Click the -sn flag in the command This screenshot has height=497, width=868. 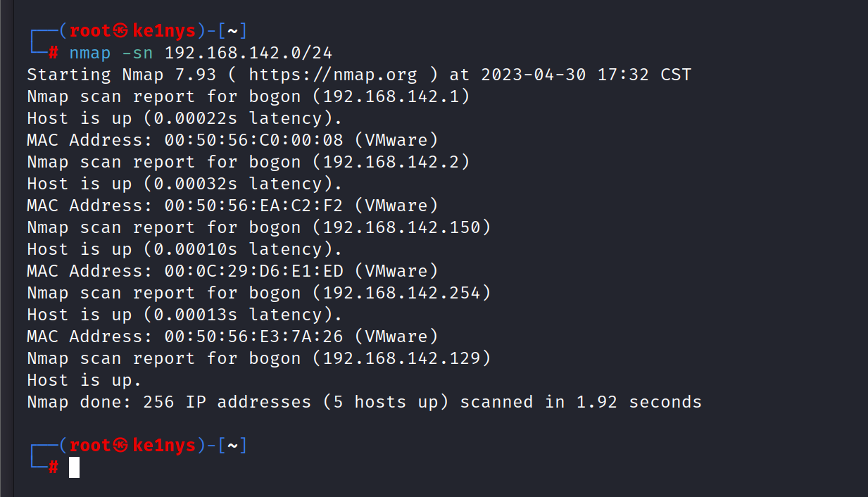coord(137,53)
